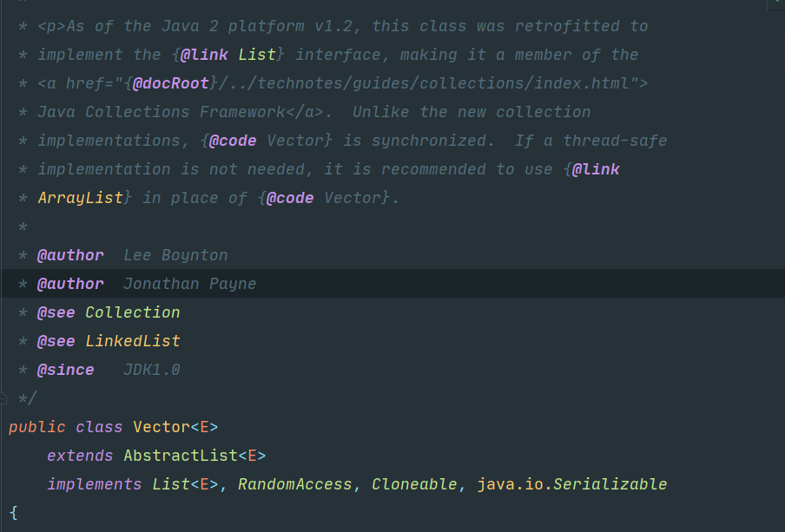Click the author name Lee Boynton
The width and height of the screenshot is (785, 532).
175,255
